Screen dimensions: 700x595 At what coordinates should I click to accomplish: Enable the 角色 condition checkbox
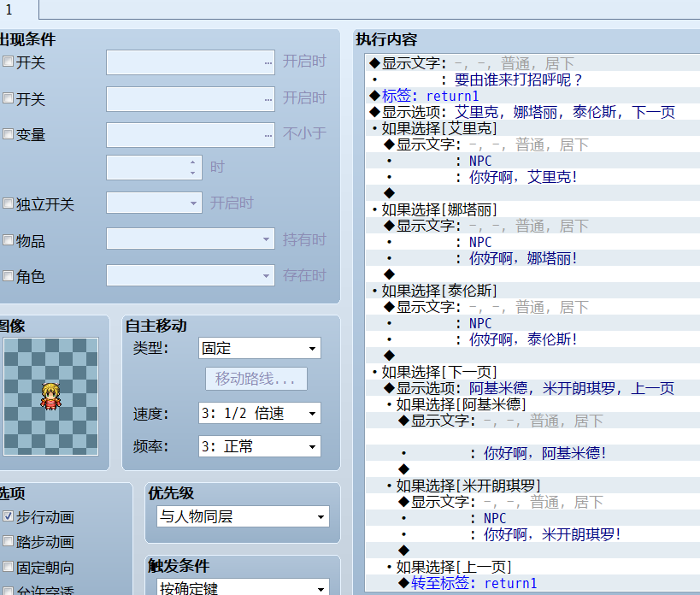[8, 276]
